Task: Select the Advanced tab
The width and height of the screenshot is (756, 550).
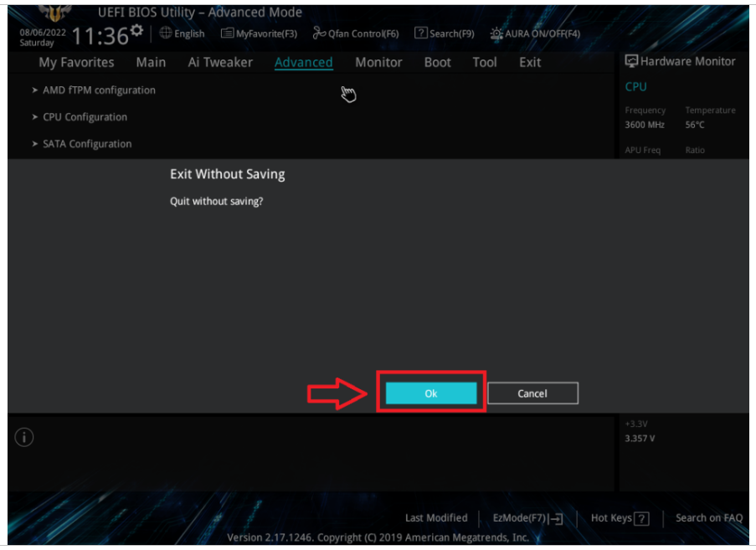Action: tap(304, 62)
